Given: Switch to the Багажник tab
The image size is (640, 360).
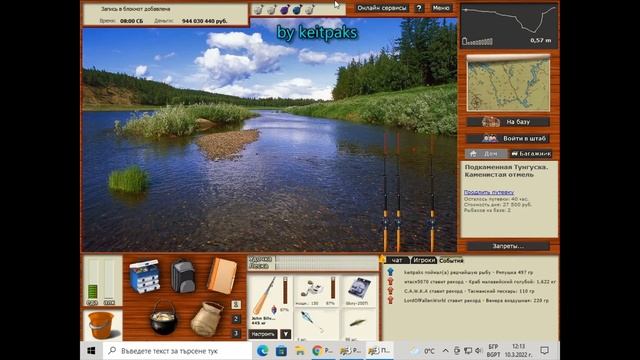Looking at the screenshot, I should 531,153.
